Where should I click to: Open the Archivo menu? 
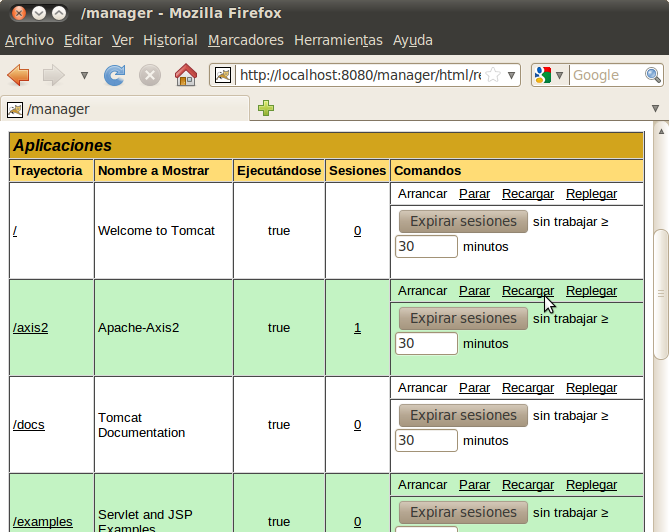click(x=29, y=40)
